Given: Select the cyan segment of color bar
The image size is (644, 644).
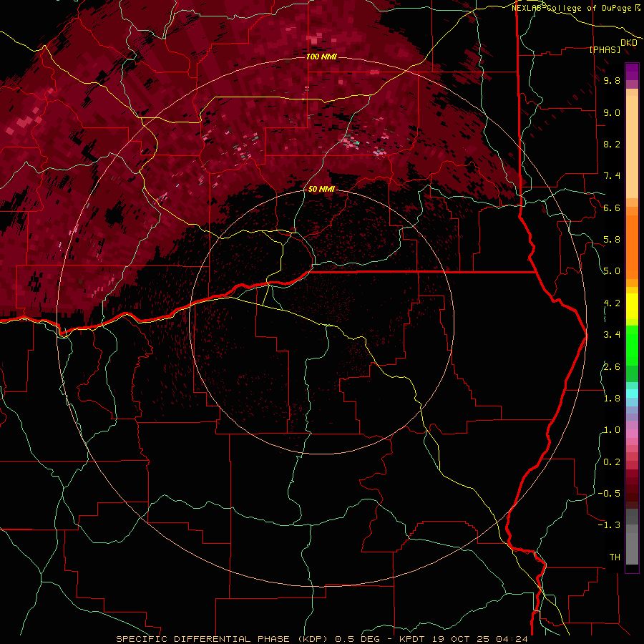Looking at the screenshot, I should tap(632, 393).
